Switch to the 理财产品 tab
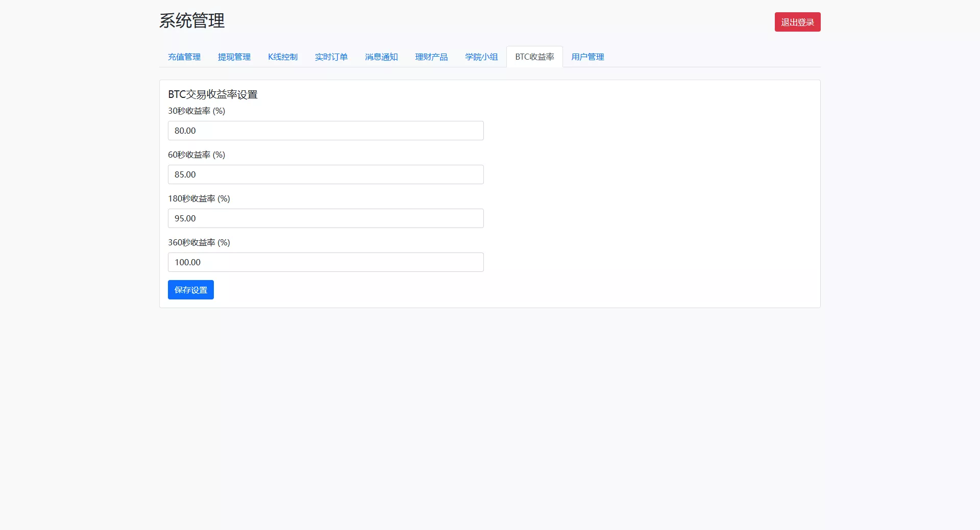 click(431, 57)
